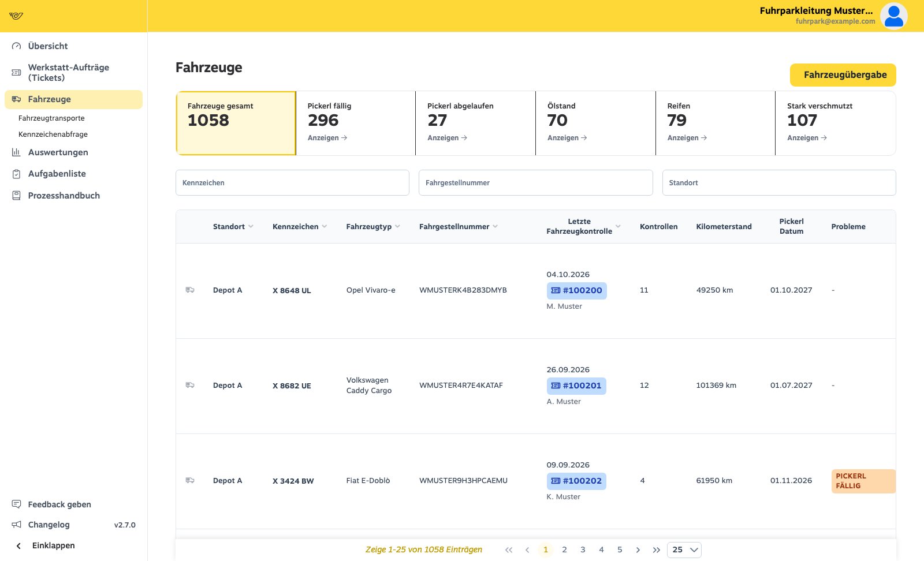Open Kennzeichenabfrage in the sidebar

pos(53,134)
